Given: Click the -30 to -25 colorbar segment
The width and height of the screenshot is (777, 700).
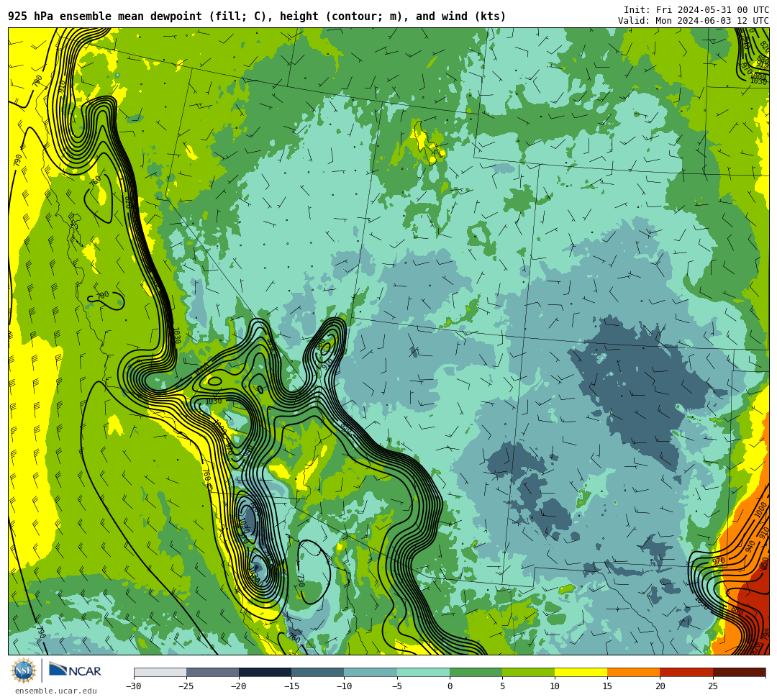Looking at the screenshot, I should coord(160,672).
